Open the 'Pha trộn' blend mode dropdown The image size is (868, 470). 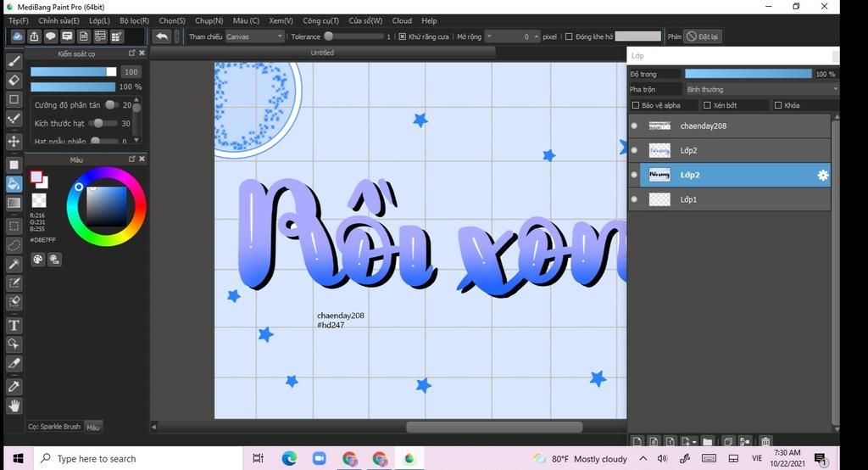(x=762, y=89)
